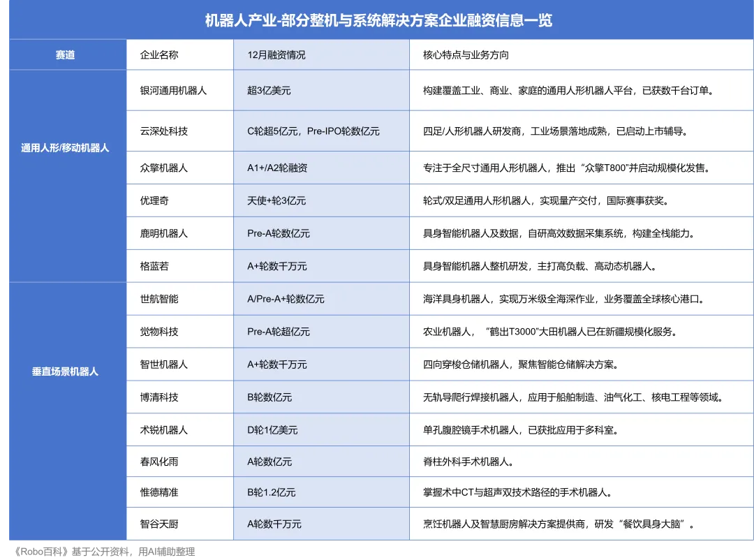This screenshot has width=754, height=560.
Task: Click description 海洋具身机器人 for 世航智能
Action: pos(565,299)
